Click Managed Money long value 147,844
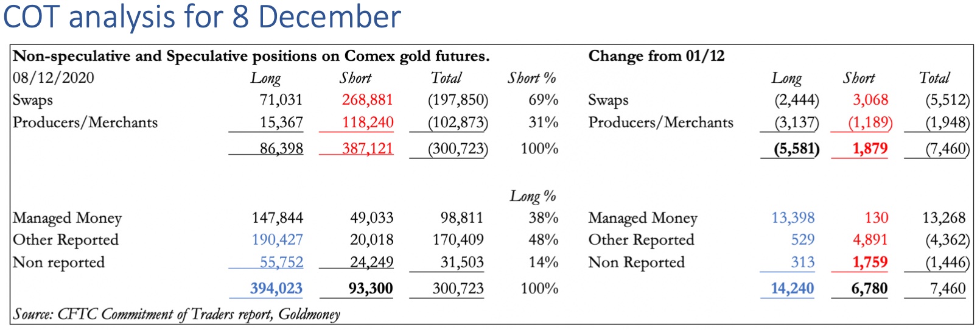The width and height of the screenshot is (980, 330). [277, 218]
